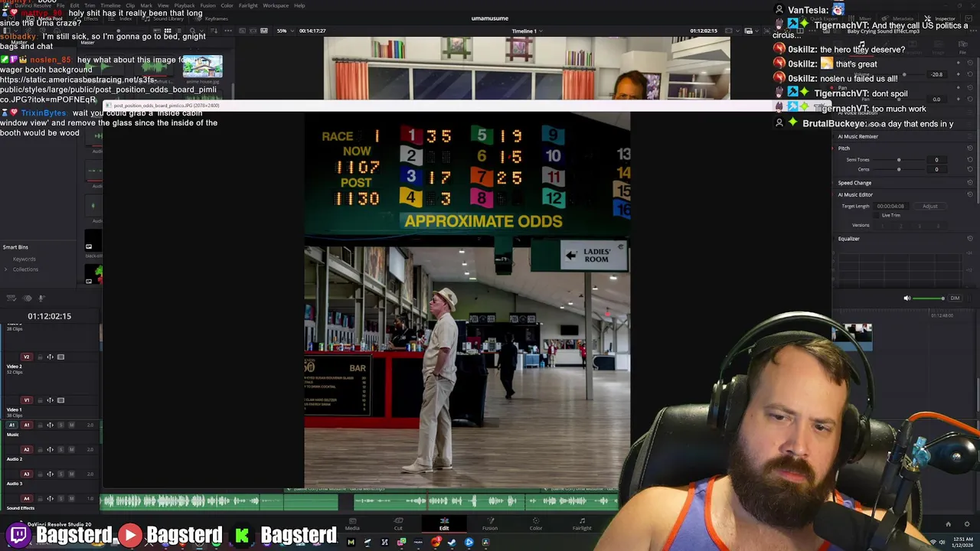
Task: Mute the Audio 3 track
Action: [71, 474]
